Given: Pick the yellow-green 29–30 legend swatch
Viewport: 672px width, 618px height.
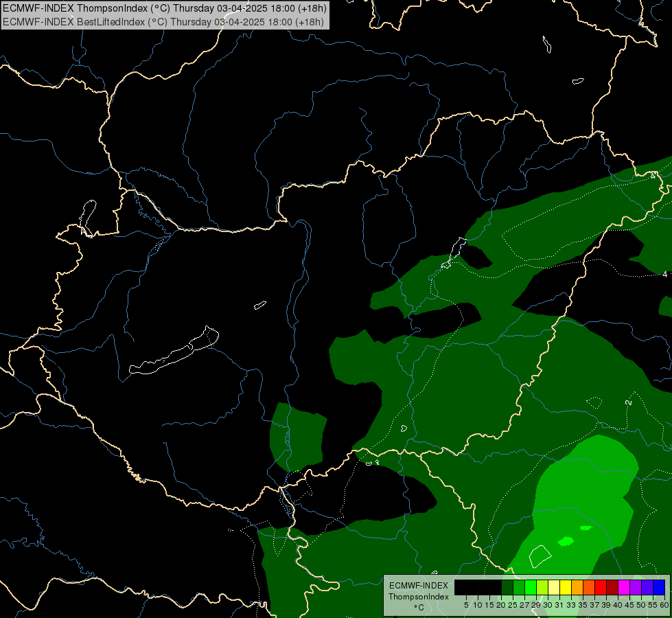Looking at the screenshot, I should pos(542,587).
